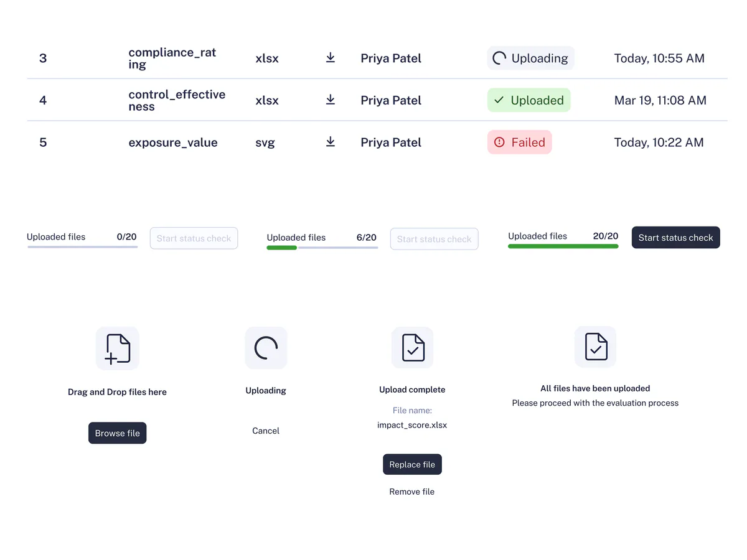Screen dimensions: 747x560
Task: Click the 6/20 counter text
Action: tap(367, 238)
